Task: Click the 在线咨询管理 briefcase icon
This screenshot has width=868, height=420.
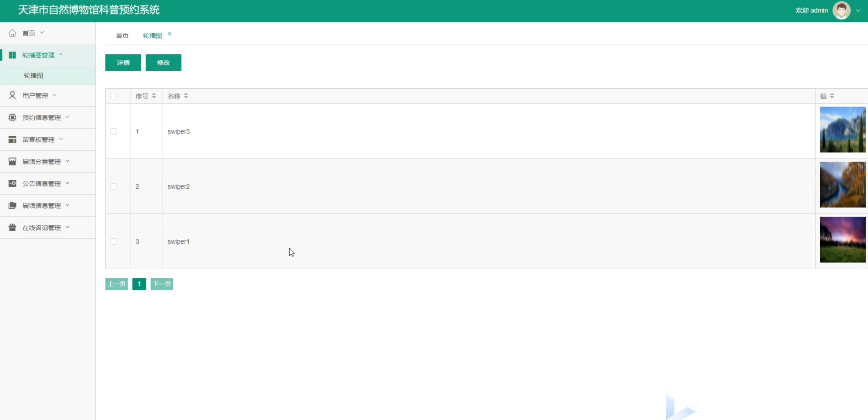Action: pos(12,227)
